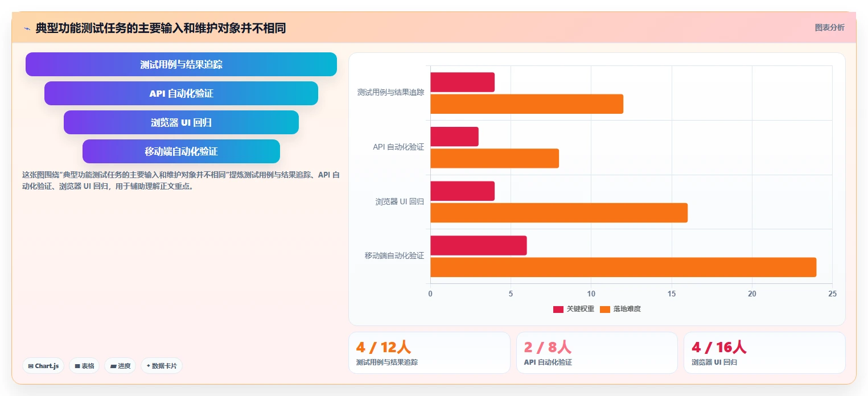Click the card title 典型功能测试任务的主要输入和维护对象并不相同
This screenshot has height=396, width=868.
161,28
